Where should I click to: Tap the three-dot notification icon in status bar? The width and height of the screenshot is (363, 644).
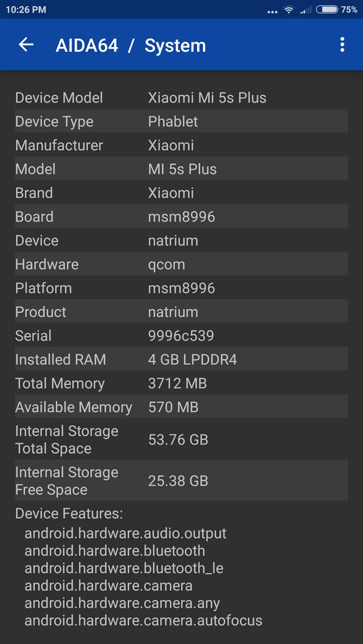272,11
